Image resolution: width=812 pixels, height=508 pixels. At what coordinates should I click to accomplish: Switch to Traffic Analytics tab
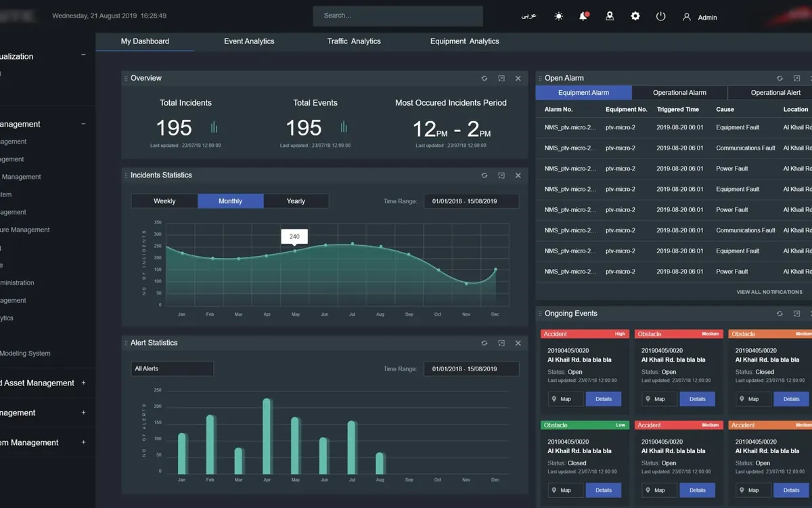click(354, 41)
